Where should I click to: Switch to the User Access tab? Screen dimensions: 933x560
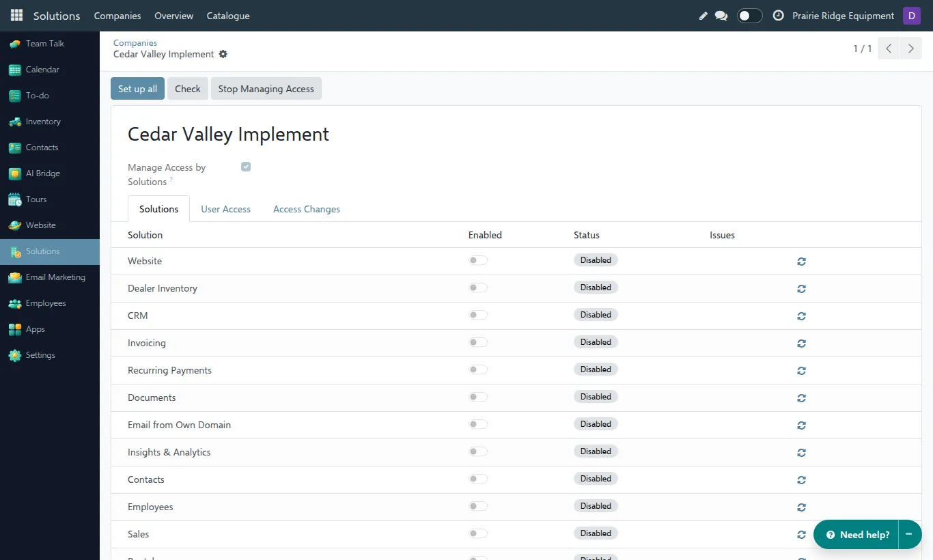tap(225, 209)
